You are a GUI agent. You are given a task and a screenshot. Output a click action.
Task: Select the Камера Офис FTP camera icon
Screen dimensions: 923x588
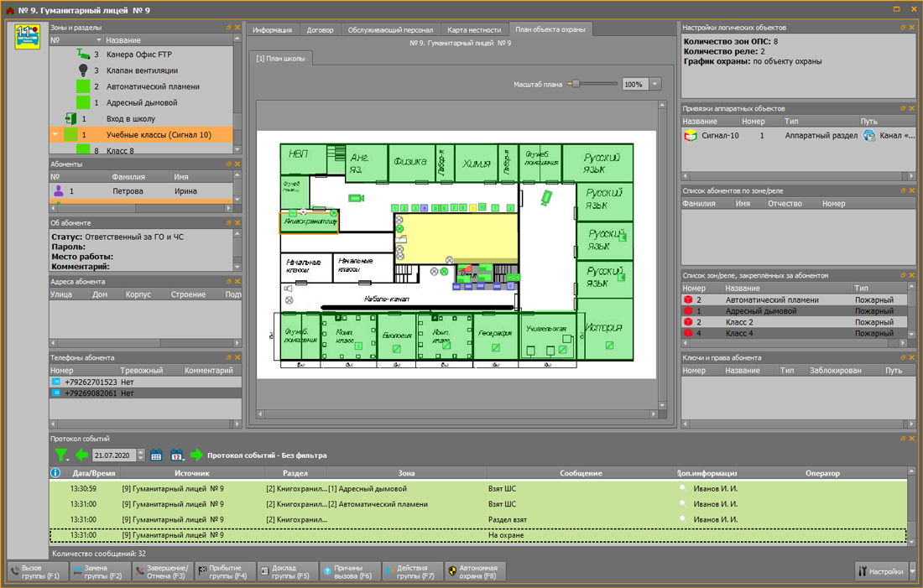[x=83, y=55]
